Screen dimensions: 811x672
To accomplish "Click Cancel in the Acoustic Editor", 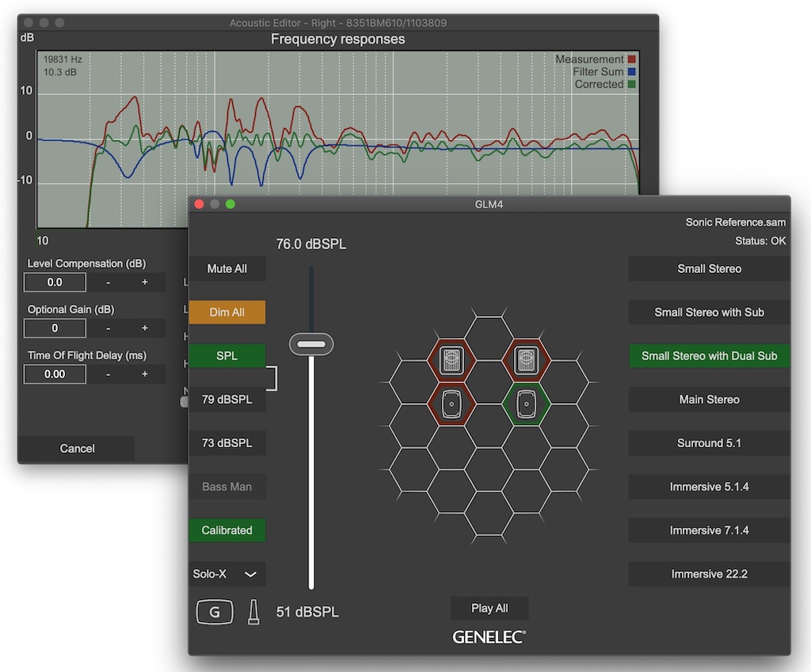I will (77, 449).
